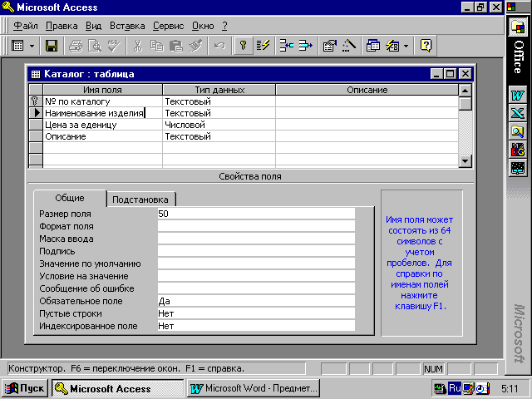The width and height of the screenshot is (532, 399).
Task: Switch to Microsoft Word taskbar button
Action: coord(254,388)
